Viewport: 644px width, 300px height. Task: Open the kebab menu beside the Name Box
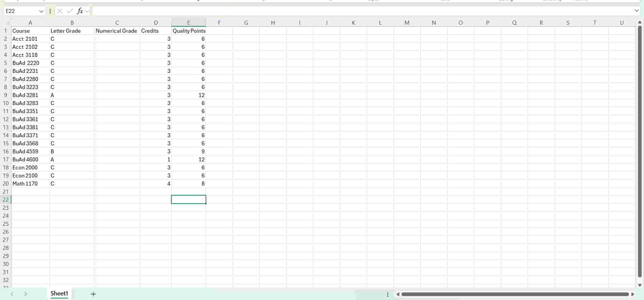(50, 11)
